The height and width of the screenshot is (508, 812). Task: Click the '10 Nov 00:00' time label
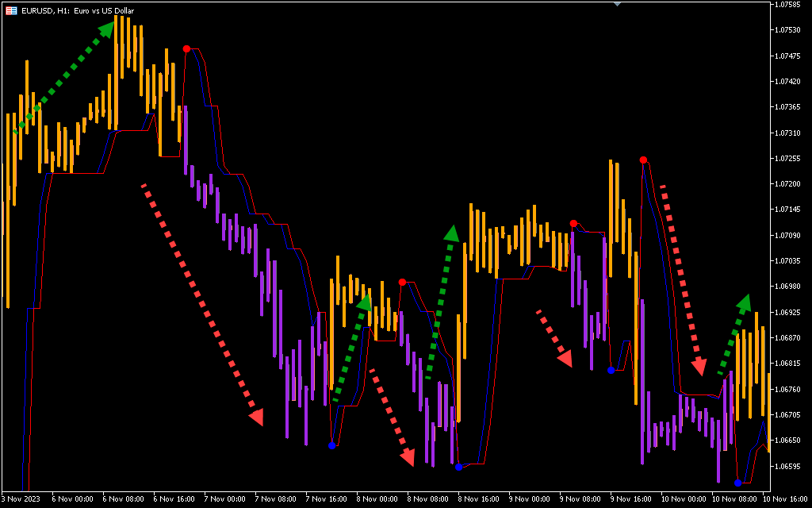pos(684,498)
